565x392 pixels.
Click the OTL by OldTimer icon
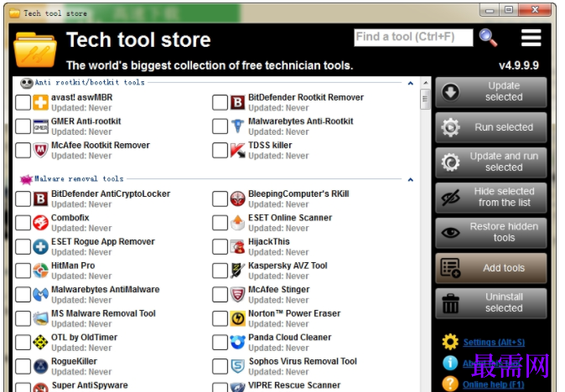41,343
